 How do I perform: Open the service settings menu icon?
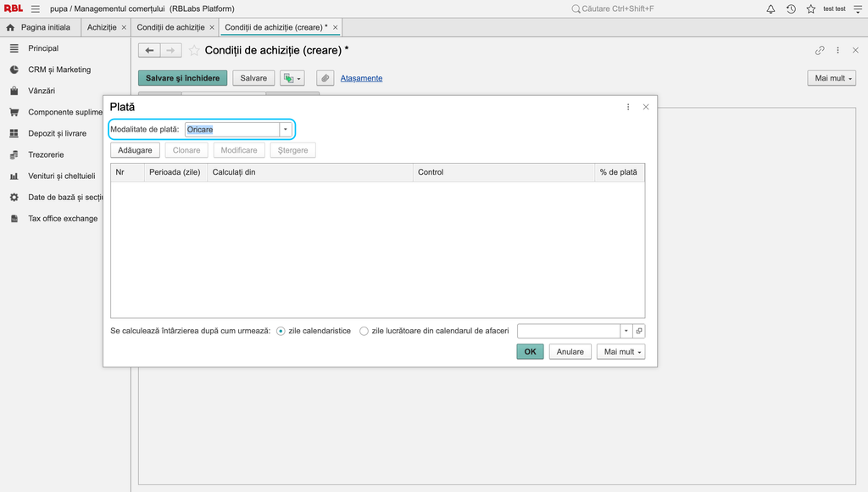coord(858,8)
